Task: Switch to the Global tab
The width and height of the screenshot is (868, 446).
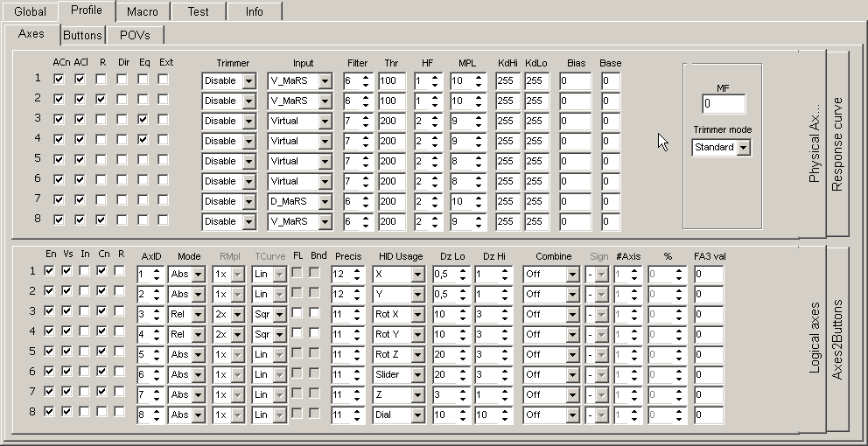Action: (x=30, y=11)
